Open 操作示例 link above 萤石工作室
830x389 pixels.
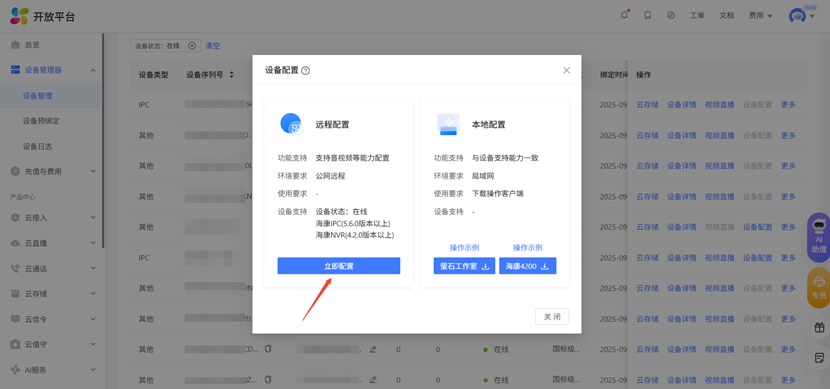(464, 248)
